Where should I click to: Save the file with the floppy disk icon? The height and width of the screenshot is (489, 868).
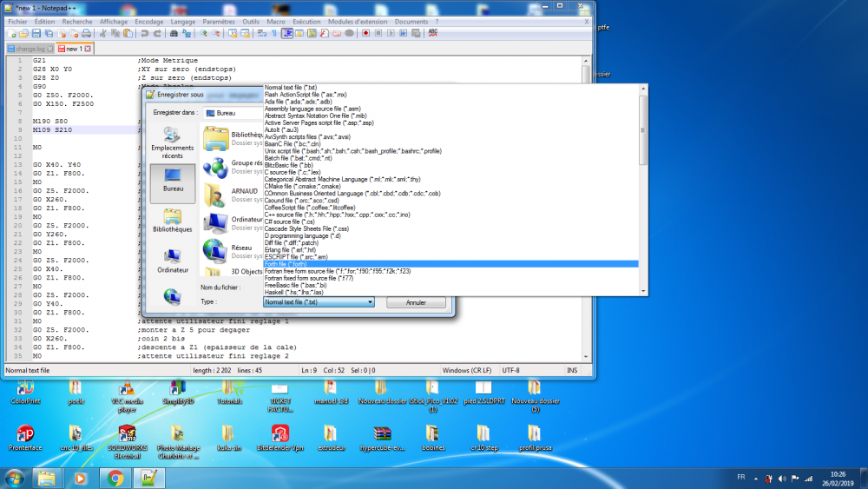tap(36, 33)
